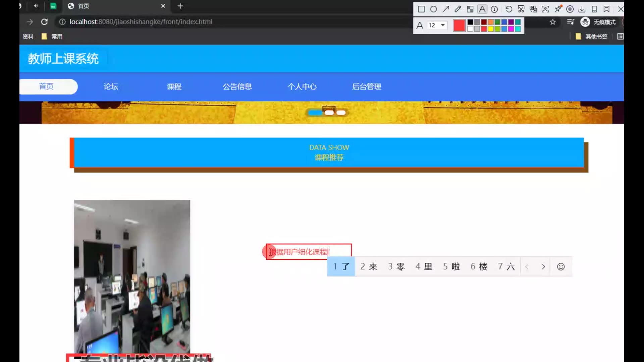Select the first blue carousel indicator
The image size is (644, 362).
click(315, 113)
